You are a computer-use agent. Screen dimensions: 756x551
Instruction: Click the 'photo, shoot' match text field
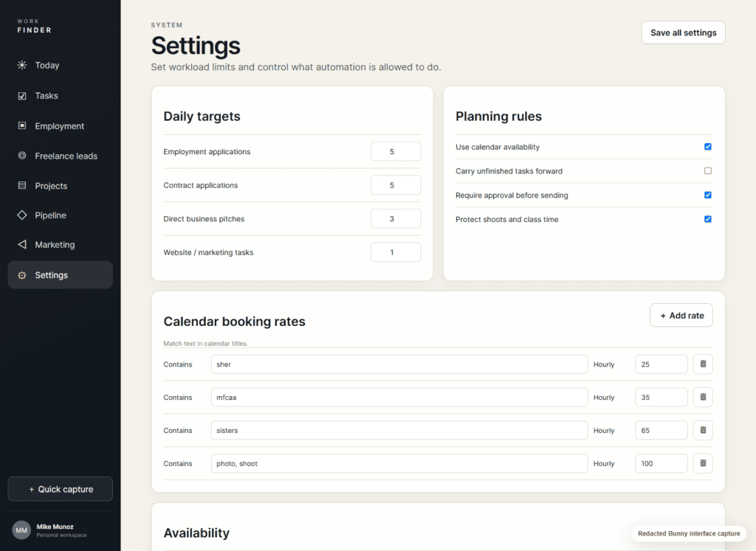[399, 463]
